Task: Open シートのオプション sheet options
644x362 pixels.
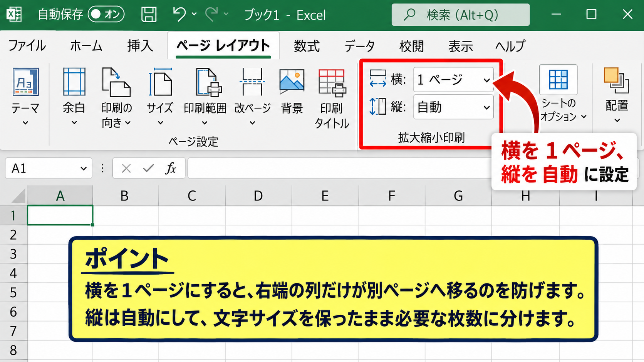Action: 562,93
